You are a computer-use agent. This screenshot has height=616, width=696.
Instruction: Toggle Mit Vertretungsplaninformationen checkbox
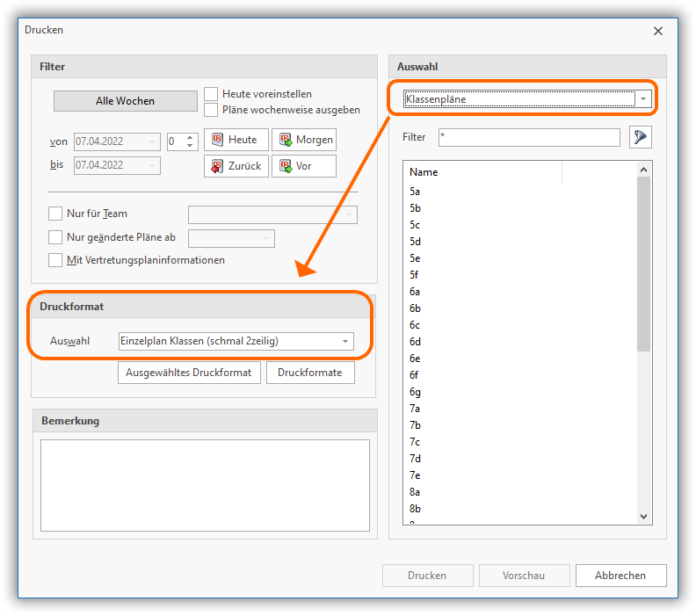[55, 260]
